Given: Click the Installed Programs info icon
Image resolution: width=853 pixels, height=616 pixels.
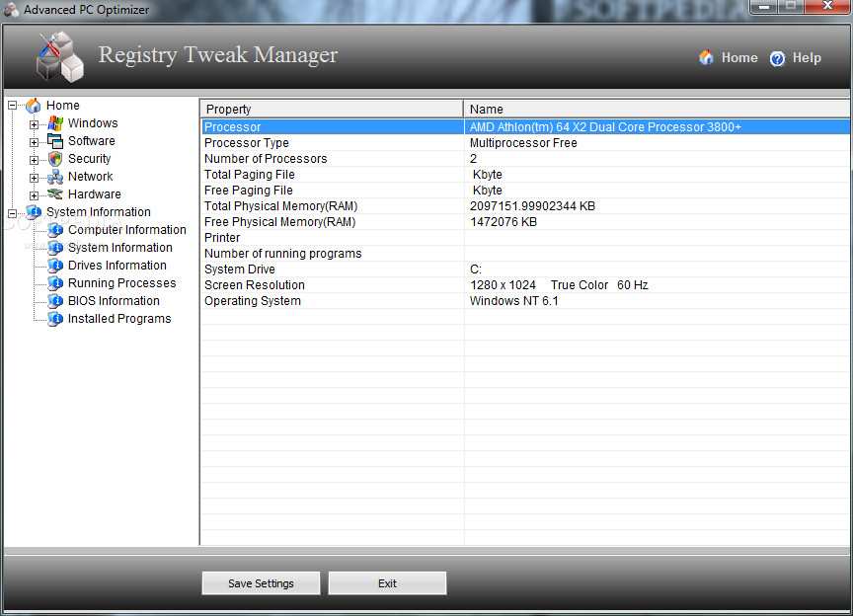Looking at the screenshot, I should point(55,319).
